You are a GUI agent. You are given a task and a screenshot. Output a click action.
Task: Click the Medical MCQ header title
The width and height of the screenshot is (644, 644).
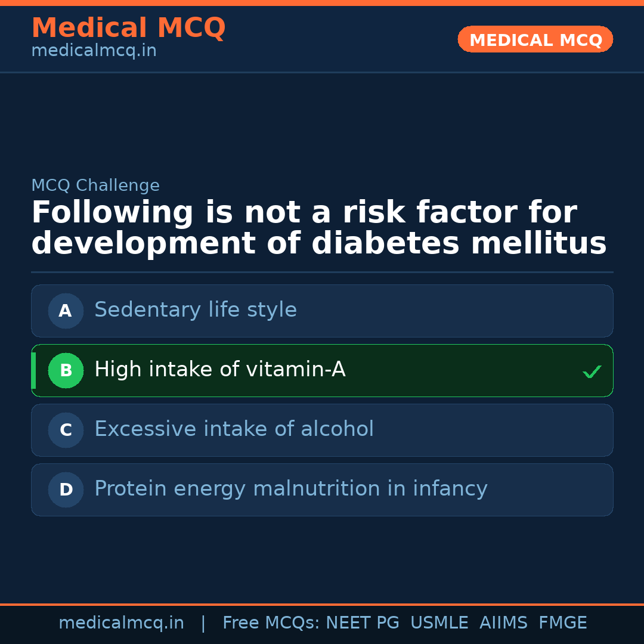(x=128, y=28)
